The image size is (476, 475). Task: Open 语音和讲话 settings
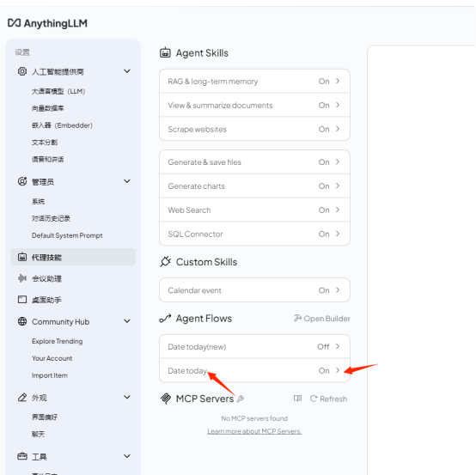point(47,160)
